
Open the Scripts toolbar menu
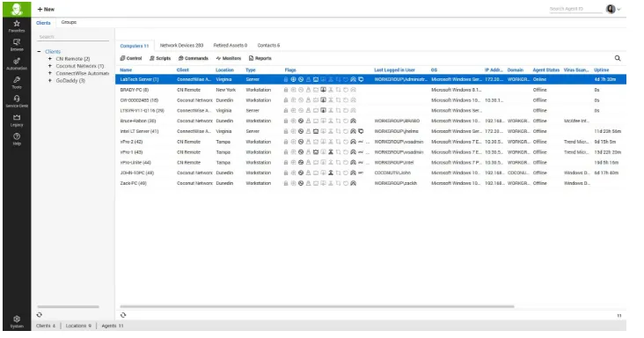160,58
